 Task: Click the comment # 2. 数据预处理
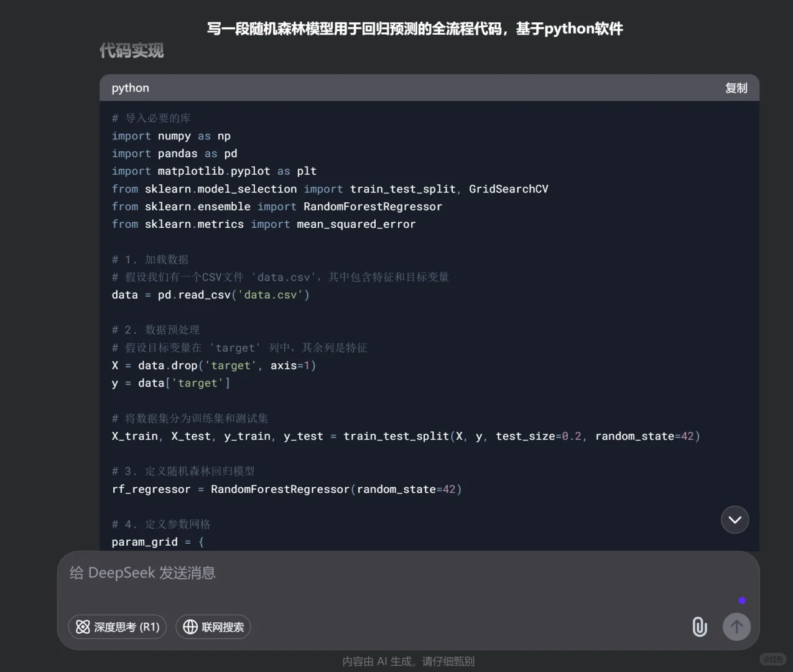pos(155,330)
